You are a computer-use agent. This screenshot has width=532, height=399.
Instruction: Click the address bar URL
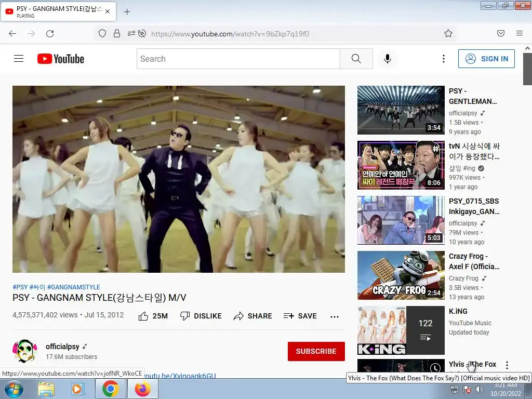[x=230, y=34]
